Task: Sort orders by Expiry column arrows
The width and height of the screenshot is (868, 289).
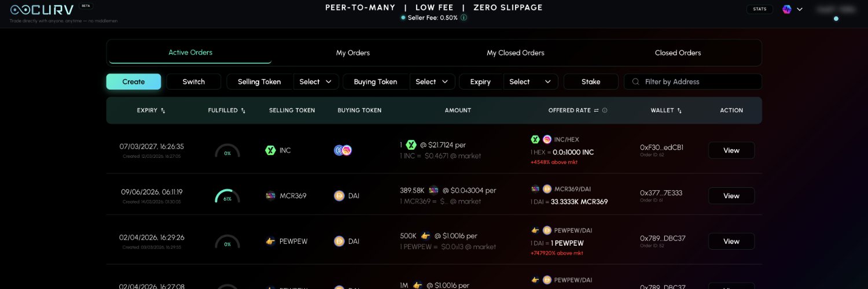Action: coord(163,110)
